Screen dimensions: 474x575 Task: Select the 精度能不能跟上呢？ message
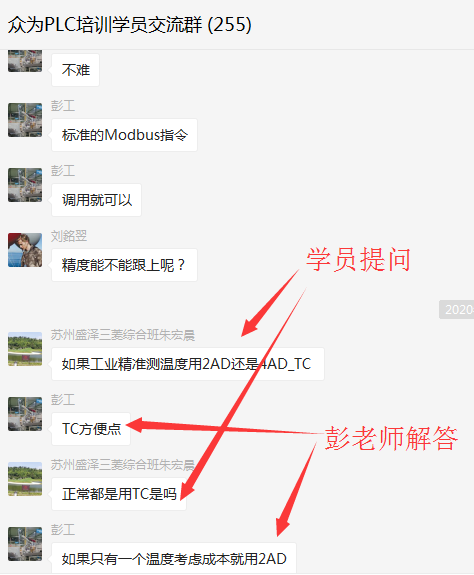point(124,265)
